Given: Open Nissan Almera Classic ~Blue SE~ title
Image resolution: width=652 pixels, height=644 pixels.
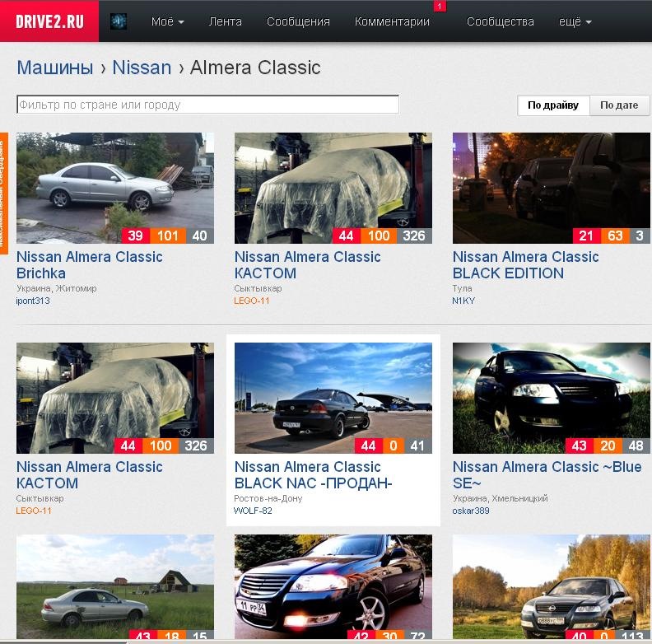Looking at the screenshot, I should 547,475.
